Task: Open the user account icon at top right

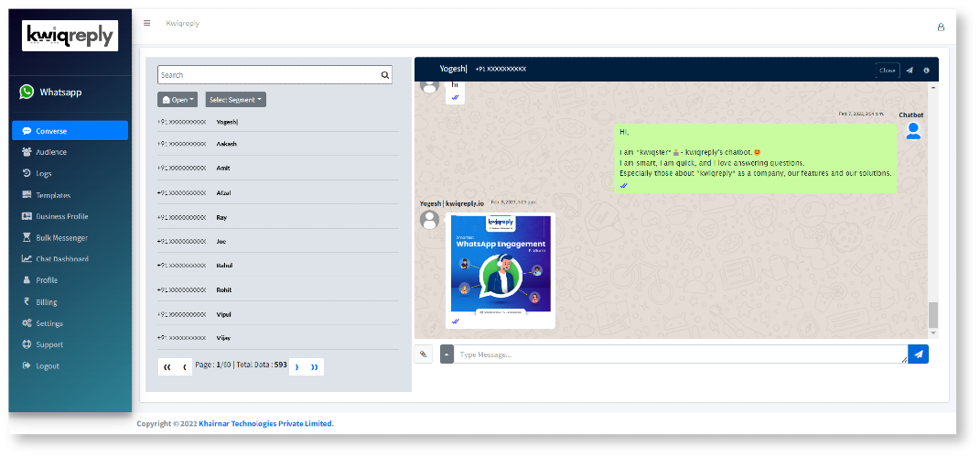Action: 941,27
